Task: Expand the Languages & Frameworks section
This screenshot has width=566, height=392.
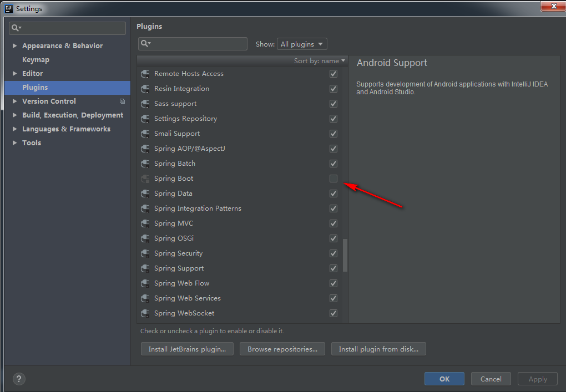Action: coord(15,129)
